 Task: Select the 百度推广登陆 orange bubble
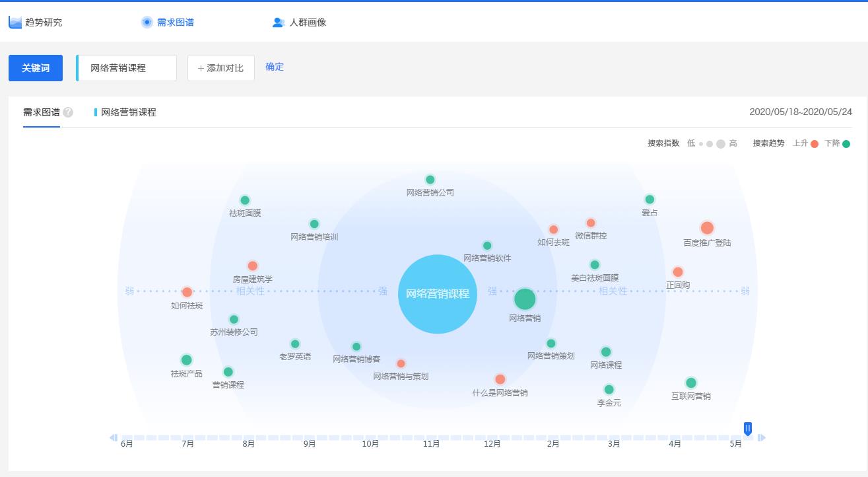pos(707,228)
